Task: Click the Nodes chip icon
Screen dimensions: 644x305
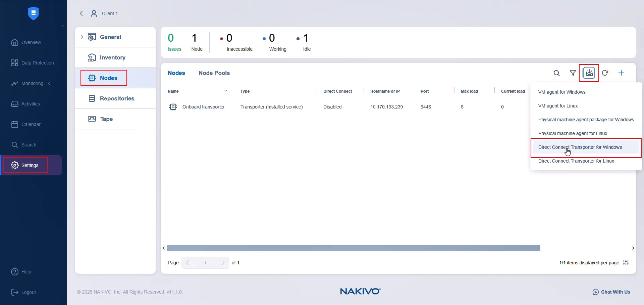Action: coord(92,78)
